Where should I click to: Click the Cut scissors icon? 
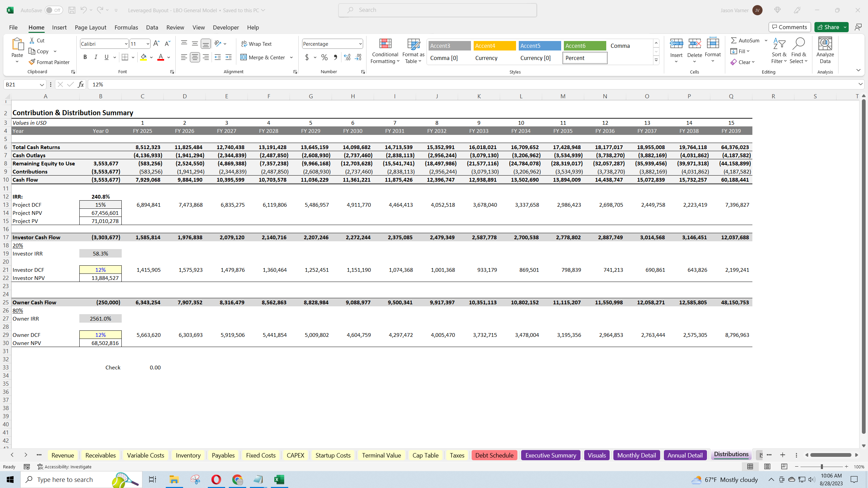[32, 40]
